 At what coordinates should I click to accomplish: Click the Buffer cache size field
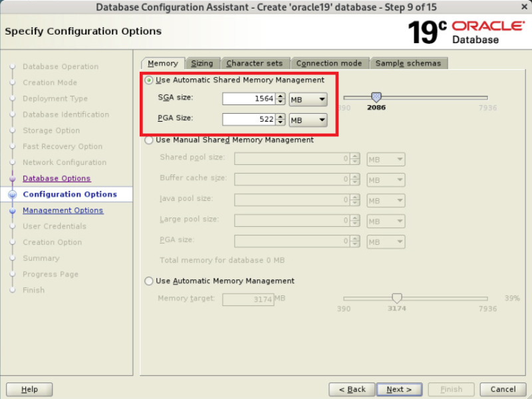click(292, 180)
